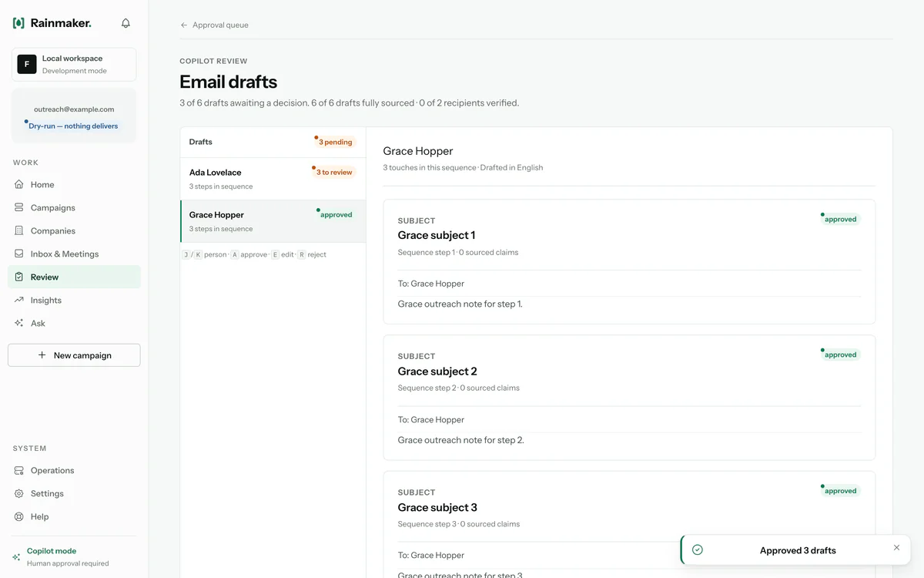Viewport: 924px width, 578px height.
Task: Click the approved badge on Grace Hopper row
Action: (336, 215)
